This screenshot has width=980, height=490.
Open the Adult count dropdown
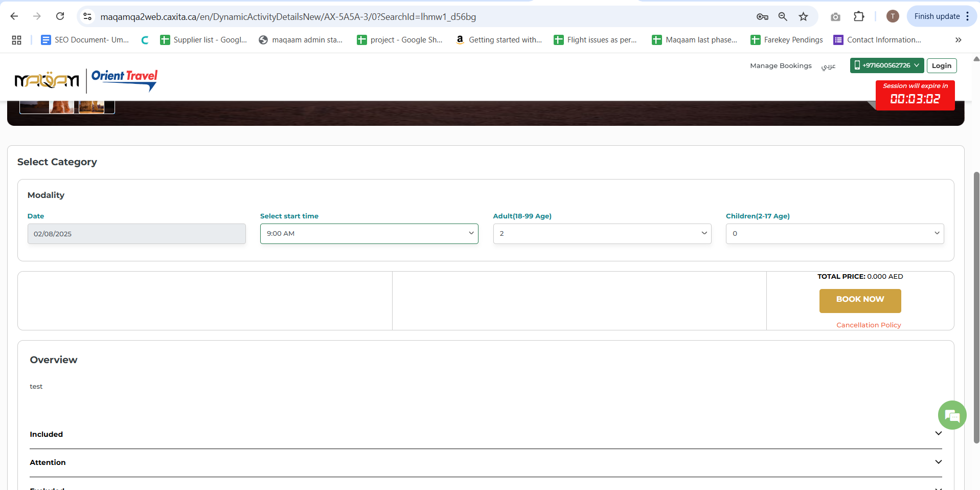pos(602,234)
